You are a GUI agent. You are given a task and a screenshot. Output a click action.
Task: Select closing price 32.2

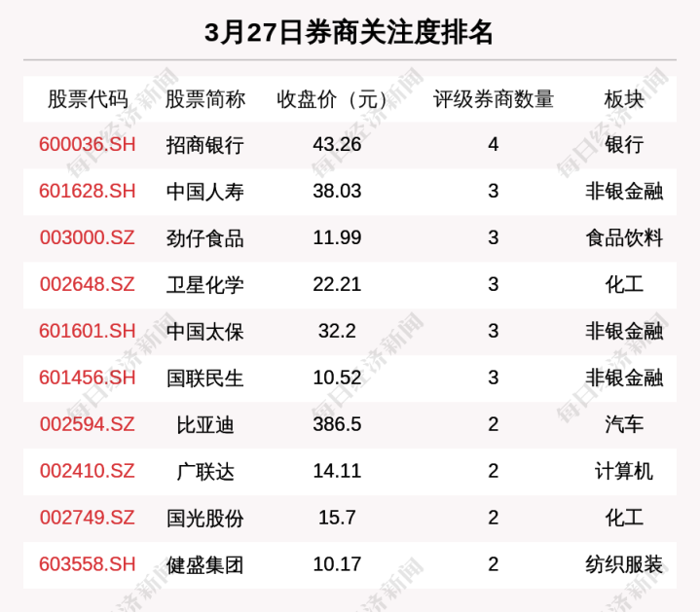tap(337, 331)
